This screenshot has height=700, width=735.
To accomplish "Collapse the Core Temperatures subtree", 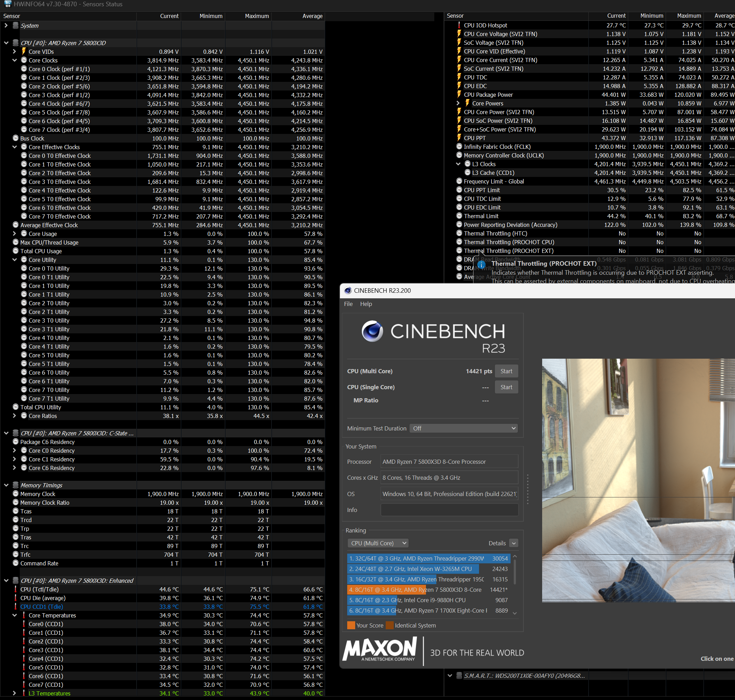I will [x=14, y=615].
